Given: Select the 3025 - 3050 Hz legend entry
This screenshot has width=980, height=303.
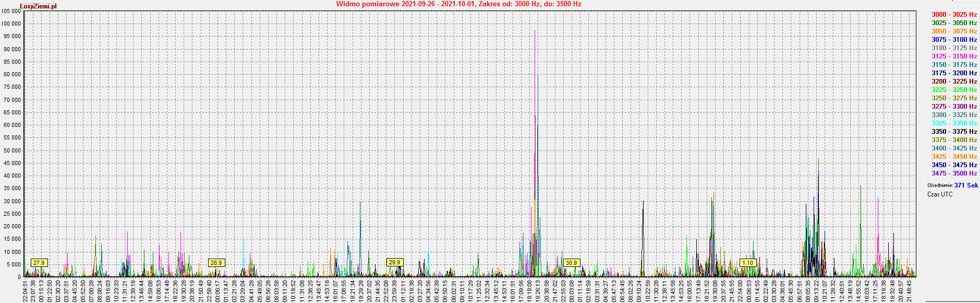Looking at the screenshot, I should tap(954, 23).
